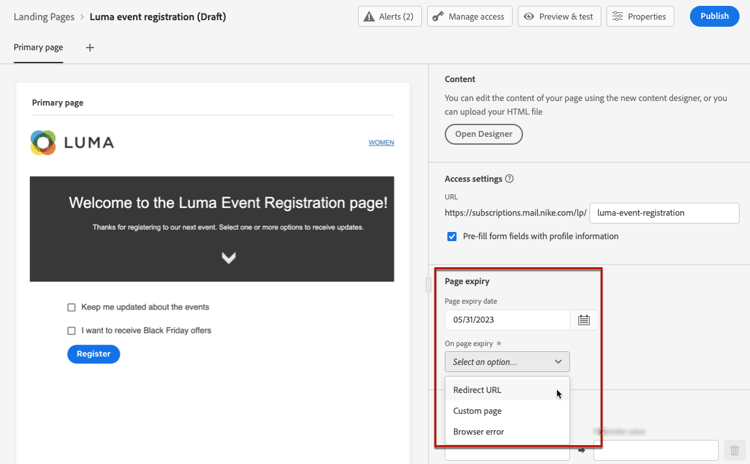Open Alerts (2) warning button

pyautogui.click(x=389, y=17)
